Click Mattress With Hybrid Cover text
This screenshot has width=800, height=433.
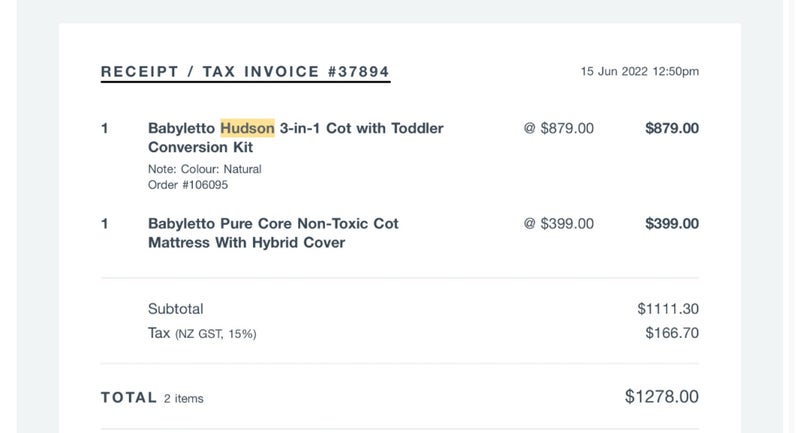click(x=246, y=243)
